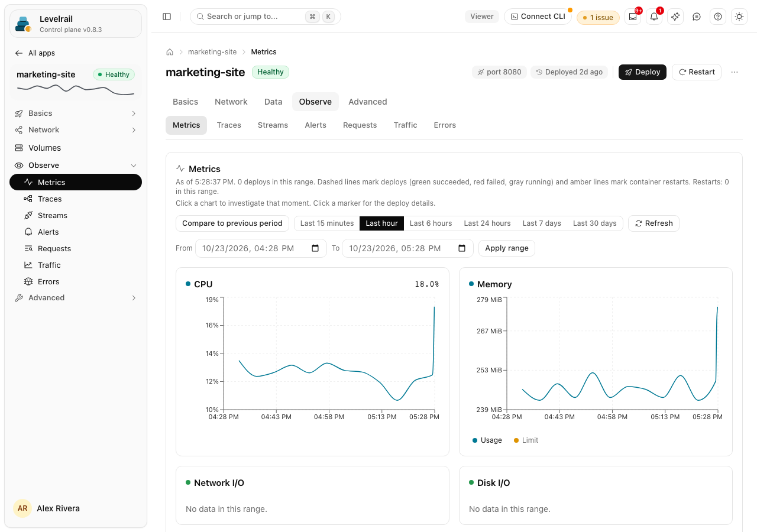Click the home breadcrumb icon
The width and height of the screenshot is (757, 532).
pos(170,52)
